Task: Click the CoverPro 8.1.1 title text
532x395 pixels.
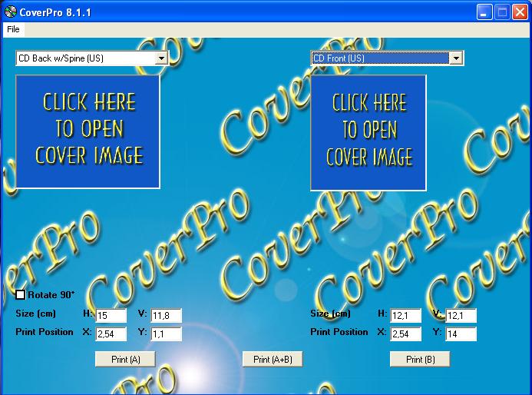Action: point(55,12)
